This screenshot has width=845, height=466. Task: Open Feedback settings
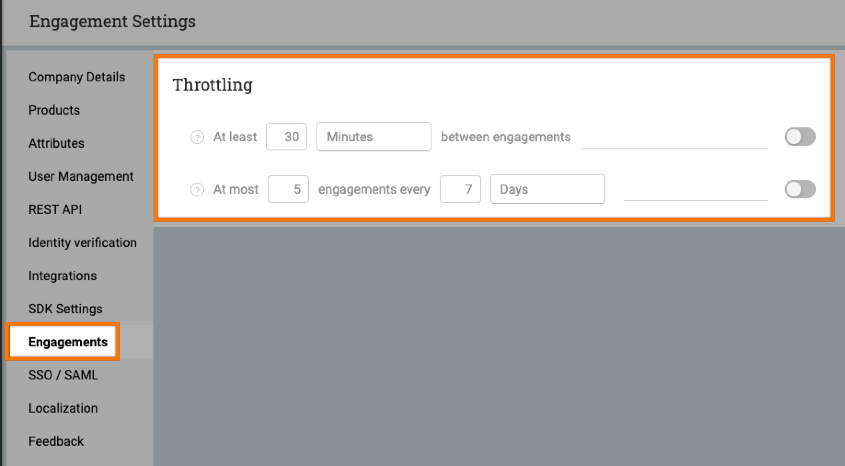tap(56, 441)
